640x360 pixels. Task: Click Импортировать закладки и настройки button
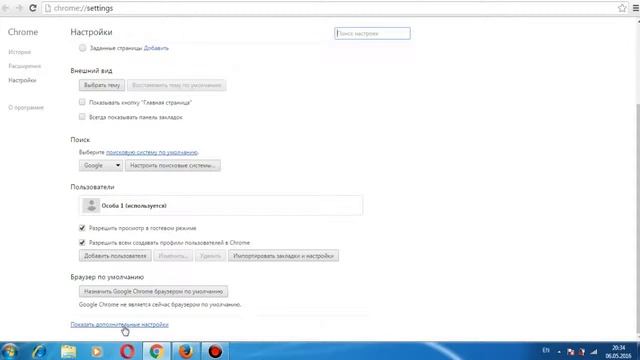tap(283, 256)
